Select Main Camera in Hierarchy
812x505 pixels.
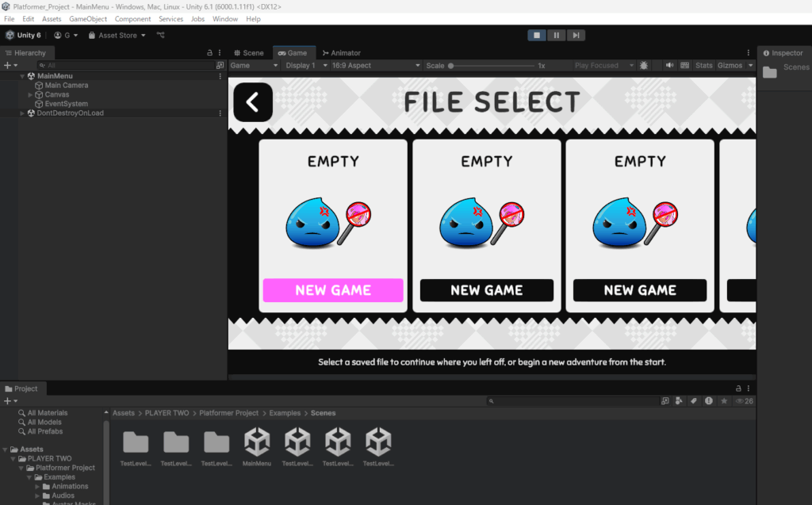67,86
